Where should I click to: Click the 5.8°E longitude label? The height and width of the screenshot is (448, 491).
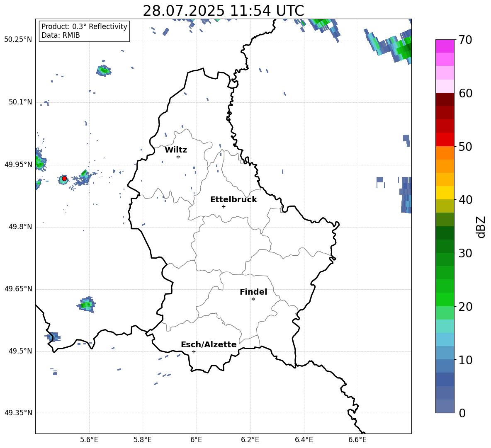coord(143,440)
